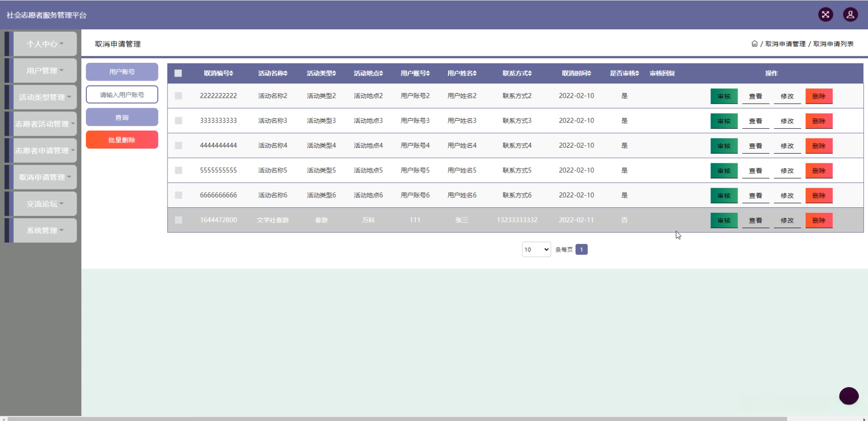Expand the 志愿者申请管理 sidebar menu

[45, 150]
